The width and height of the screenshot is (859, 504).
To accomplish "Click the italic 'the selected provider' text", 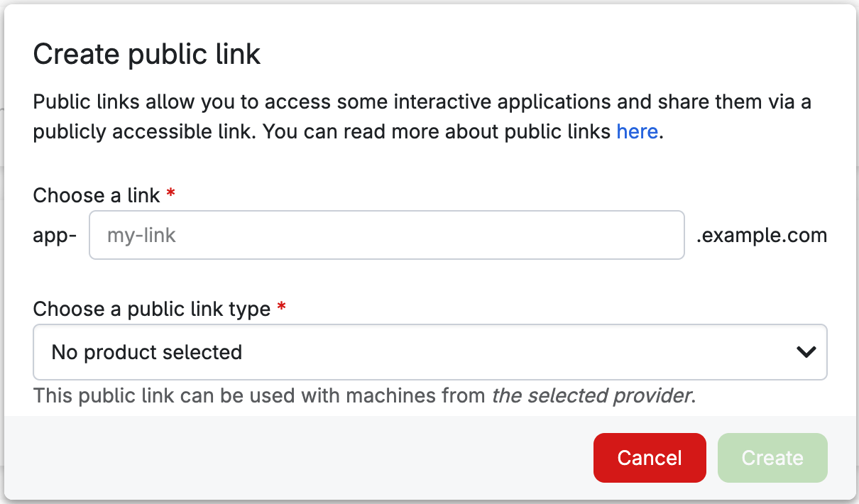I will [x=591, y=395].
